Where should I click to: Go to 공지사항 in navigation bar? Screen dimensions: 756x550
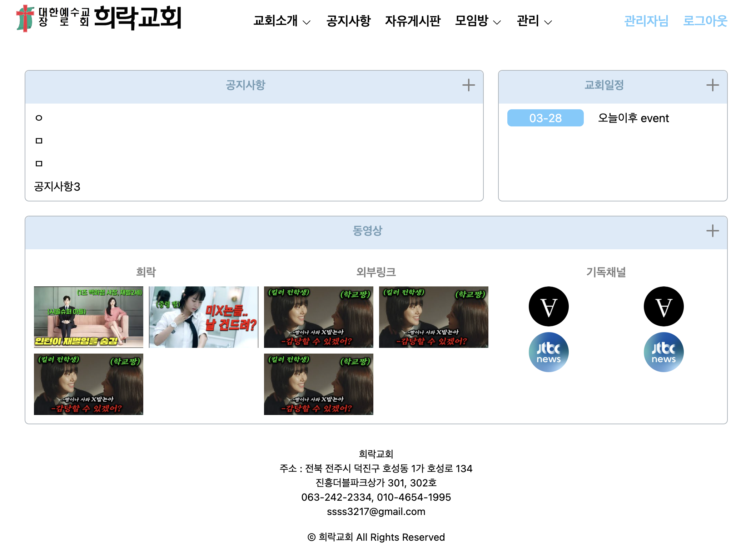click(x=348, y=21)
